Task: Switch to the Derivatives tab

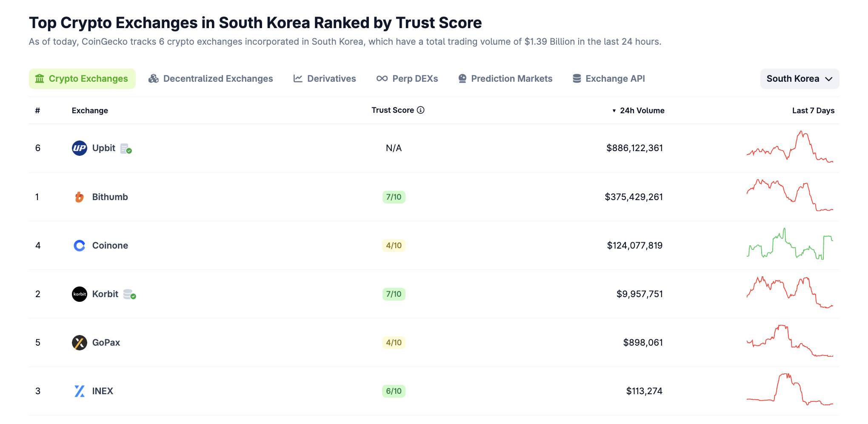Action: tap(325, 79)
